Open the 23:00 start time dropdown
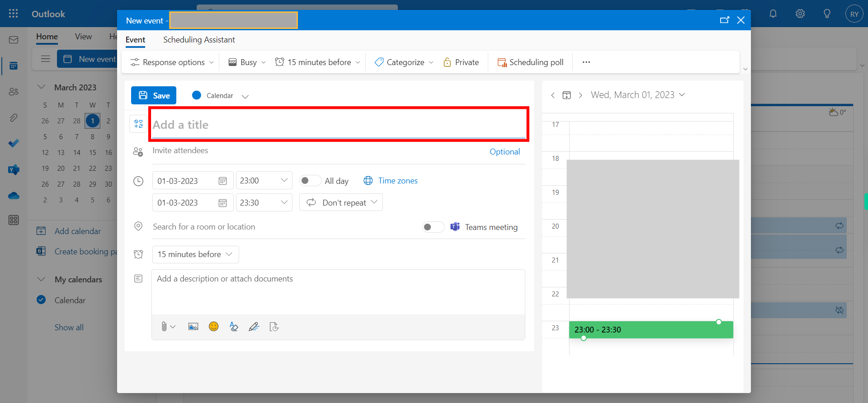 click(x=264, y=180)
